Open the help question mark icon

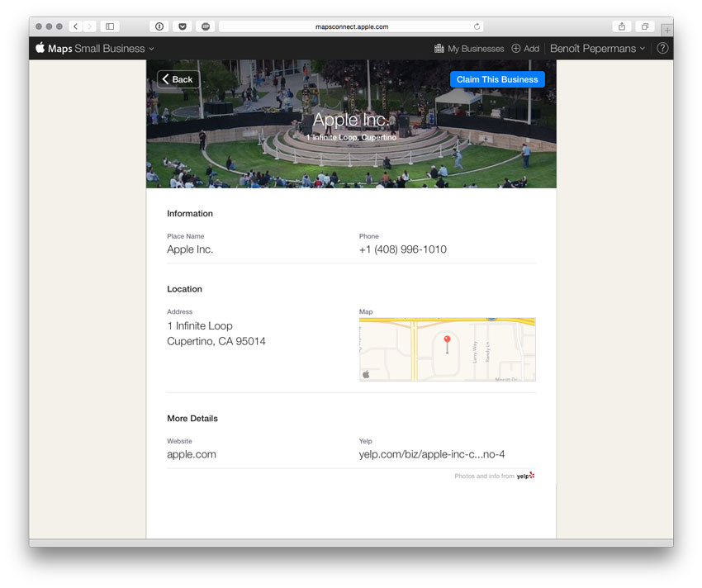click(x=662, y=49)
